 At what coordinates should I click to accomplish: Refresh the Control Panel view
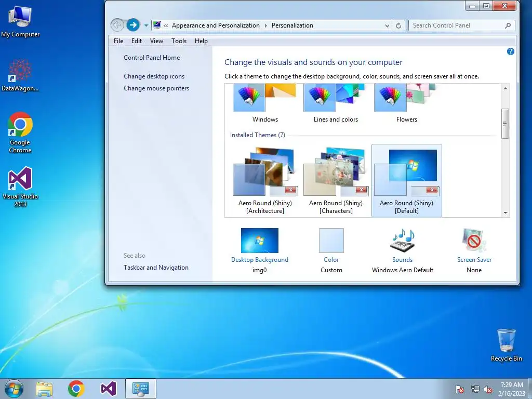click(398, 25)
